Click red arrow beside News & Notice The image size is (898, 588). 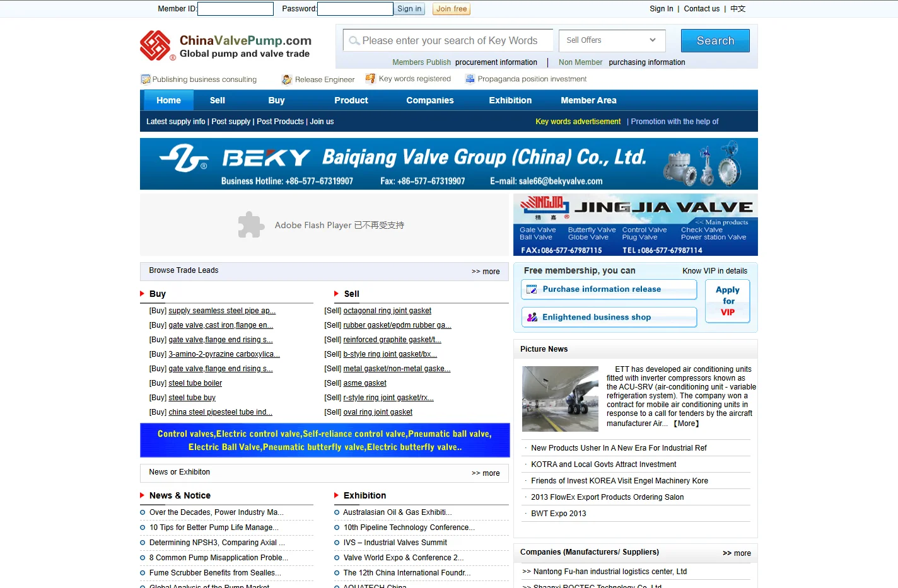coord(143,495)
